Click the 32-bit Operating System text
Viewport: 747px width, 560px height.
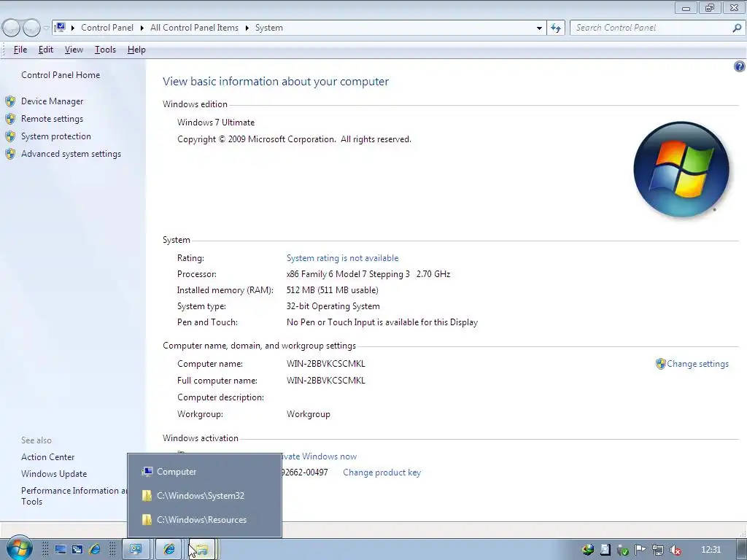[333, 306]
